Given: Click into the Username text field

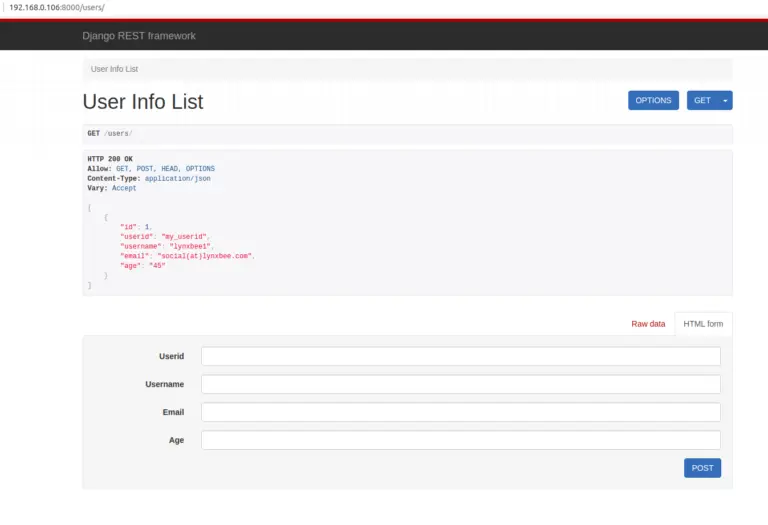Looking at the screenshot, I should pyautogui.click(x=460, y=384).
